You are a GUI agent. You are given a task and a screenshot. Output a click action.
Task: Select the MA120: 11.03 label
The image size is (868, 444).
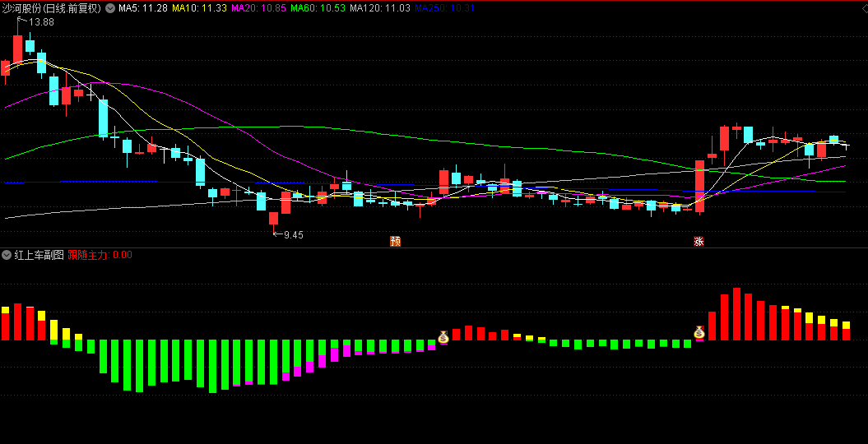(x=380, y=8)
